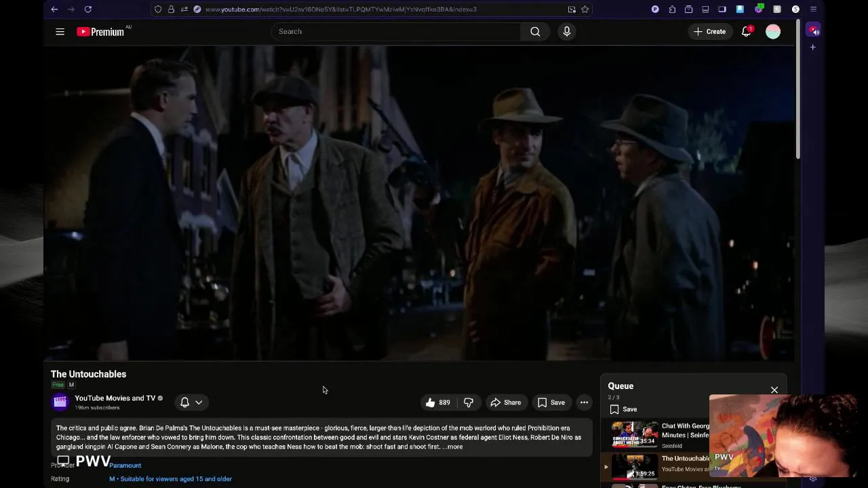Open the Paramount provider link
Screen dimensions: 868x488
[x=125, y=465]
